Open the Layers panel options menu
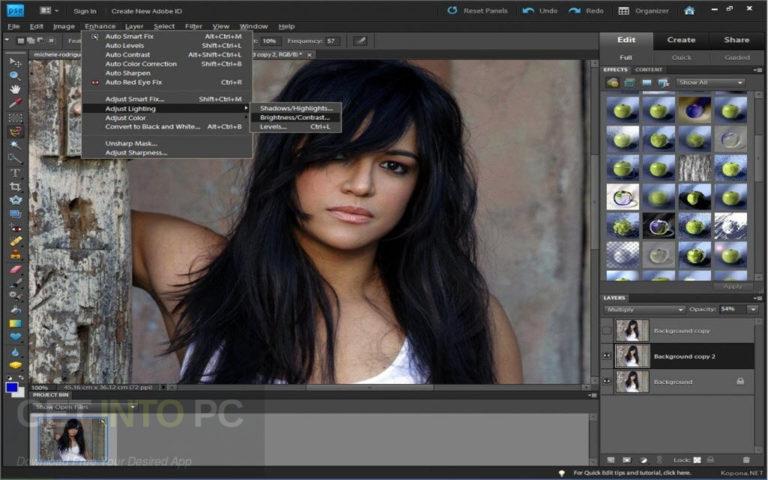 pos(757,298)
